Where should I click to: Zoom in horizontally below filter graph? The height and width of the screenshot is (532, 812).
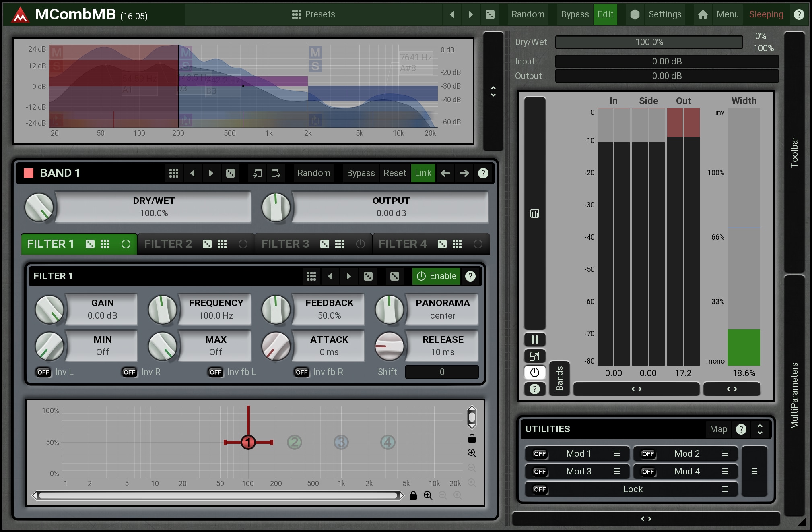[x=428, y=495]
